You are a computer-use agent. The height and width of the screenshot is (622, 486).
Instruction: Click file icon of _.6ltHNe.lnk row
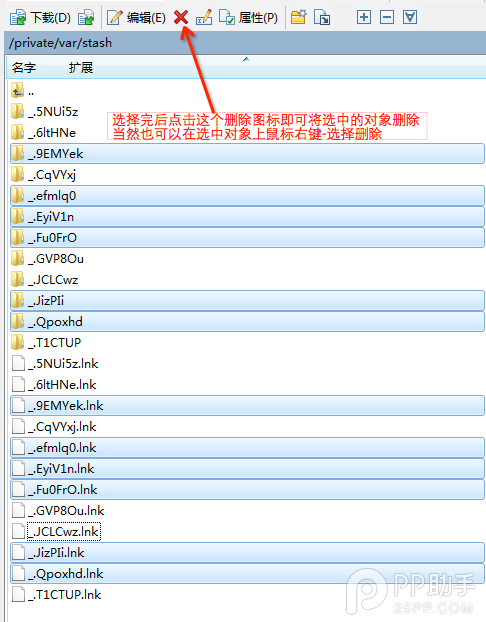coord(18,384)
